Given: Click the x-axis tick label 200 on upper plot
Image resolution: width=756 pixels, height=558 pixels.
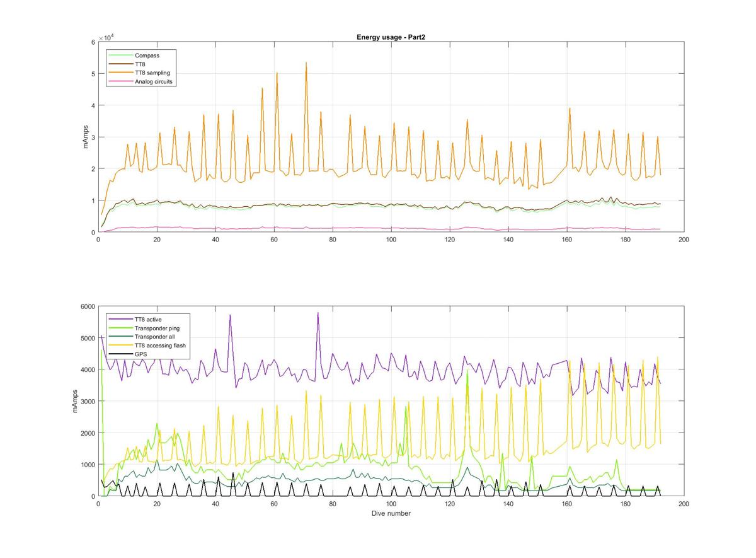Looking at the screenshot, I should (684, 240).
